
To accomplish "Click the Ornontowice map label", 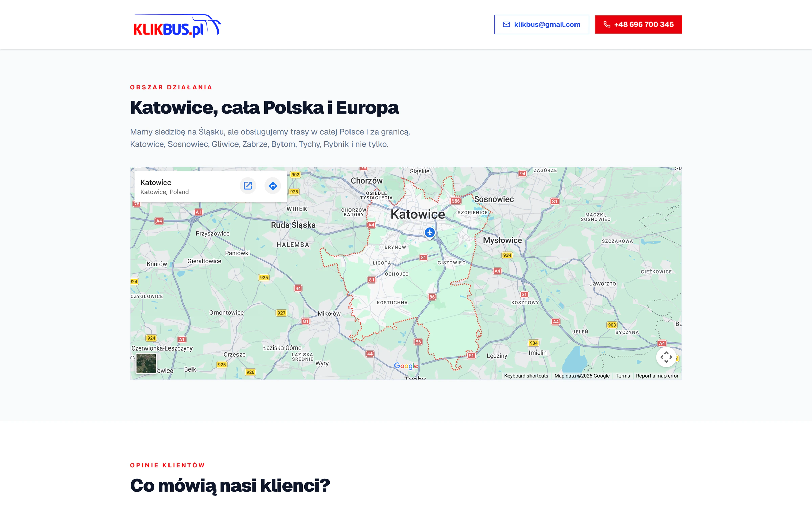I will coord(226,313).
